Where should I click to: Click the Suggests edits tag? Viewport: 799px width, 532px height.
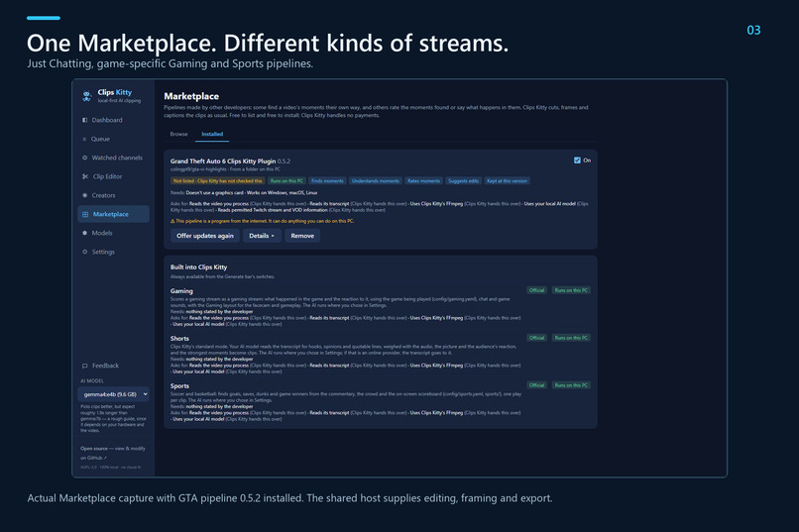tap(463, 181)
